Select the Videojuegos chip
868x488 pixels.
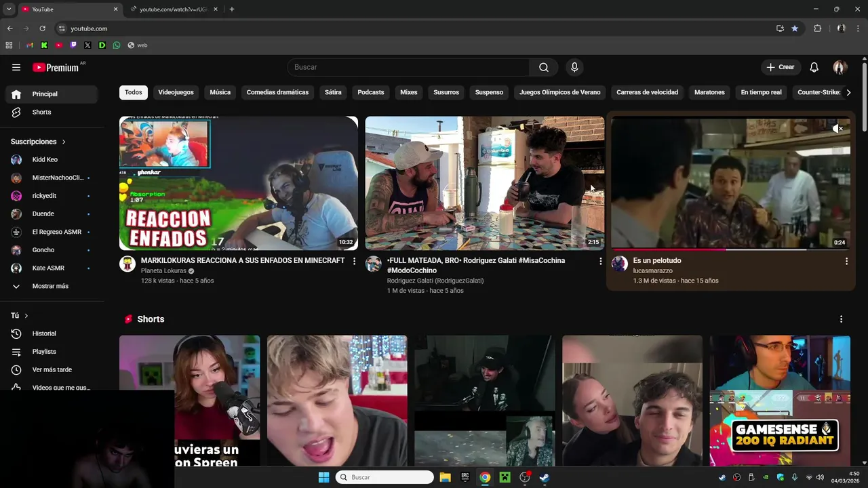coord(176,92)
